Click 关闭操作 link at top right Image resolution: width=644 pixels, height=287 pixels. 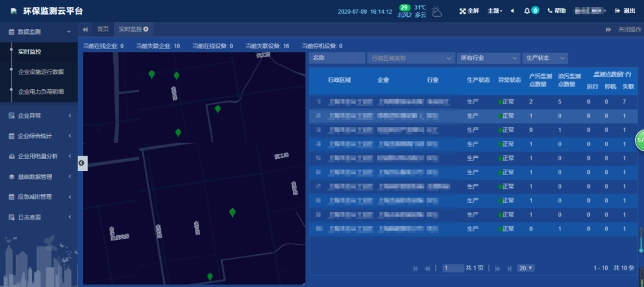click(629, 29)
